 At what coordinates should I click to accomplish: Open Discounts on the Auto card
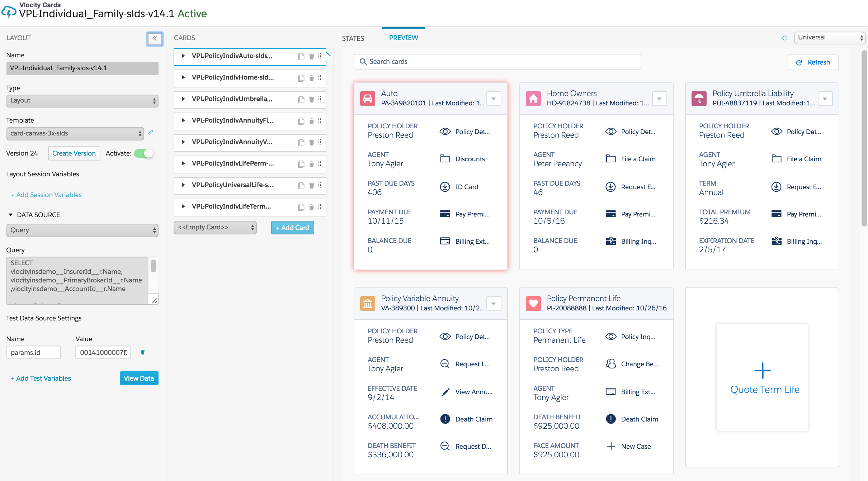click(463, 159)
